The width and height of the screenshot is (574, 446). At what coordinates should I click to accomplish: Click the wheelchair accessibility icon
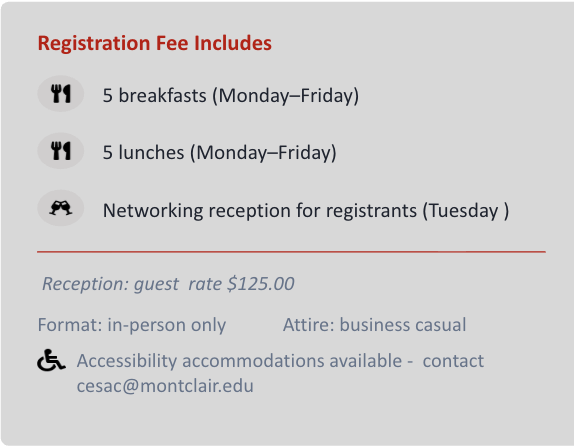tap(51, 360)
